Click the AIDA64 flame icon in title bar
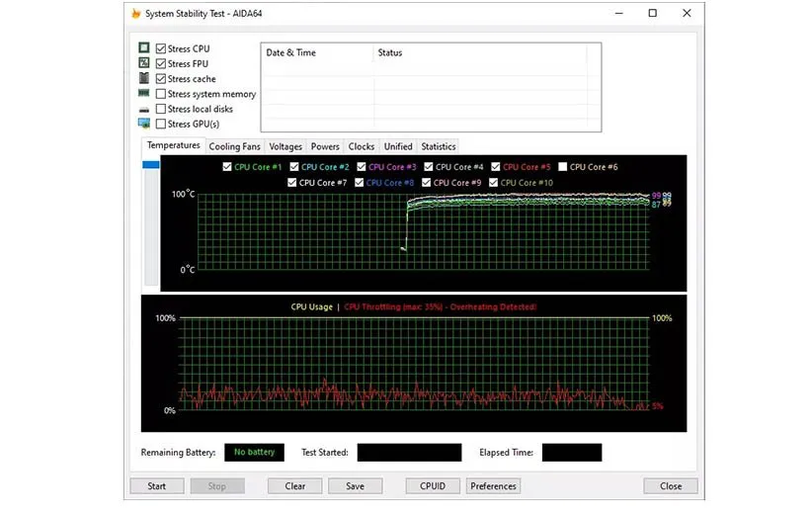812x516 pixels. click(x=136, y=14)
